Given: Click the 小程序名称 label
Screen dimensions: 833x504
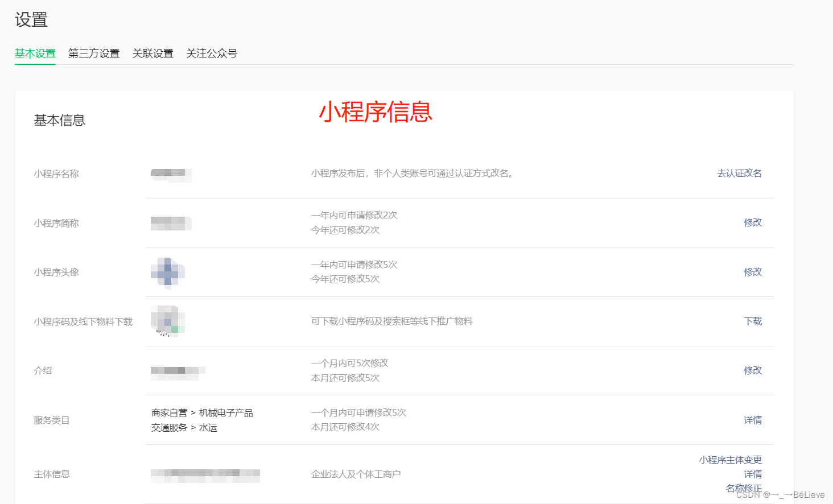Looking at the screenshot, I should (56, 174).
